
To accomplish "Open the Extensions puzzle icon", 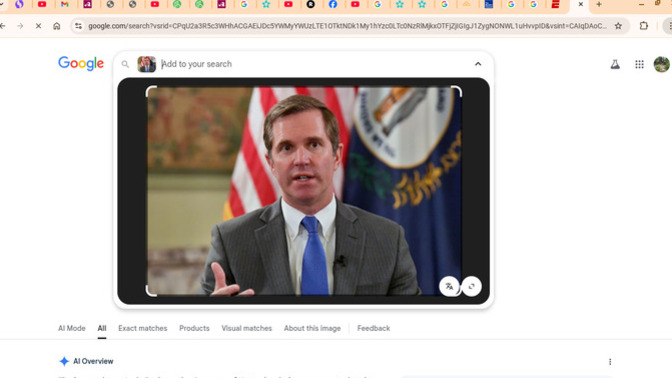I will click(644, 26).
